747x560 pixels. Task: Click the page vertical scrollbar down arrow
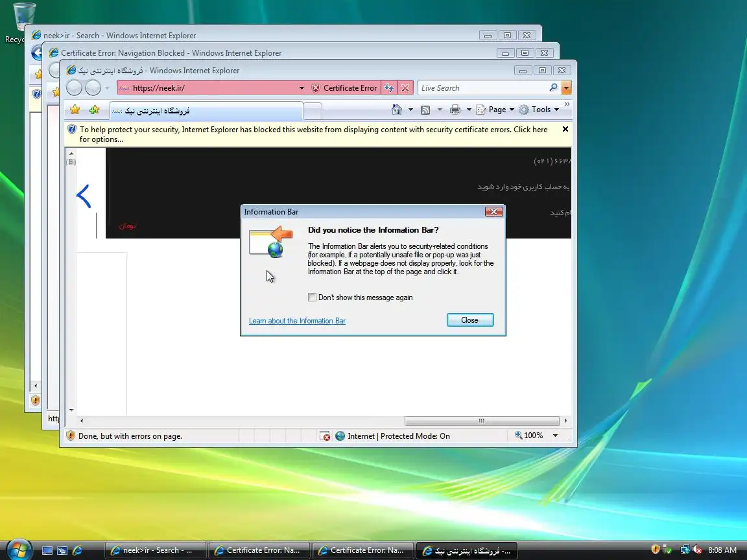71,410
